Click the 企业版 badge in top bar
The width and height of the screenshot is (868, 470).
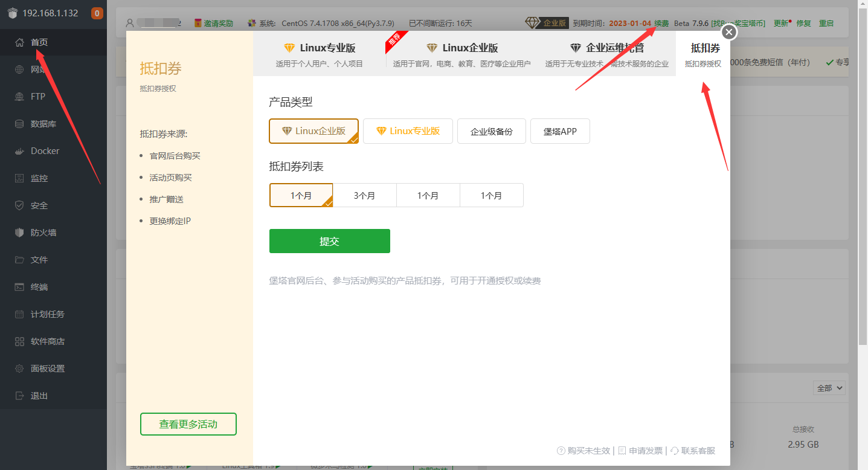555,23
